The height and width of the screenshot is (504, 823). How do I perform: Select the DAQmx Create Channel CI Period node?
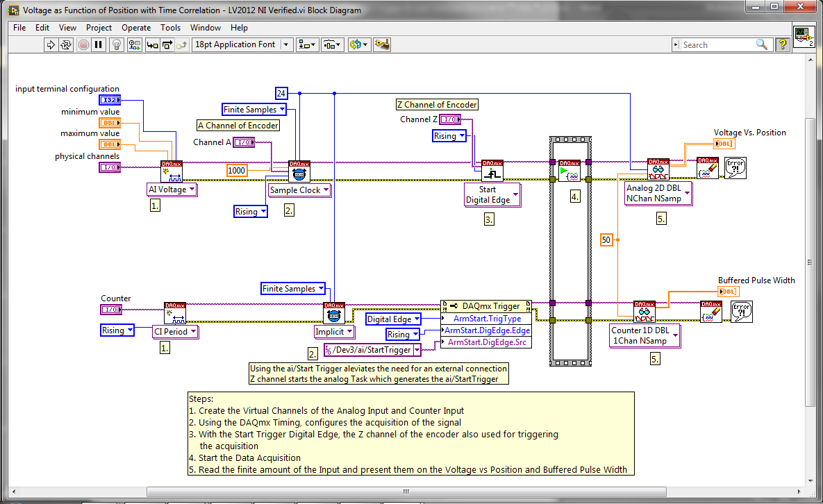[x=175, y=312]
